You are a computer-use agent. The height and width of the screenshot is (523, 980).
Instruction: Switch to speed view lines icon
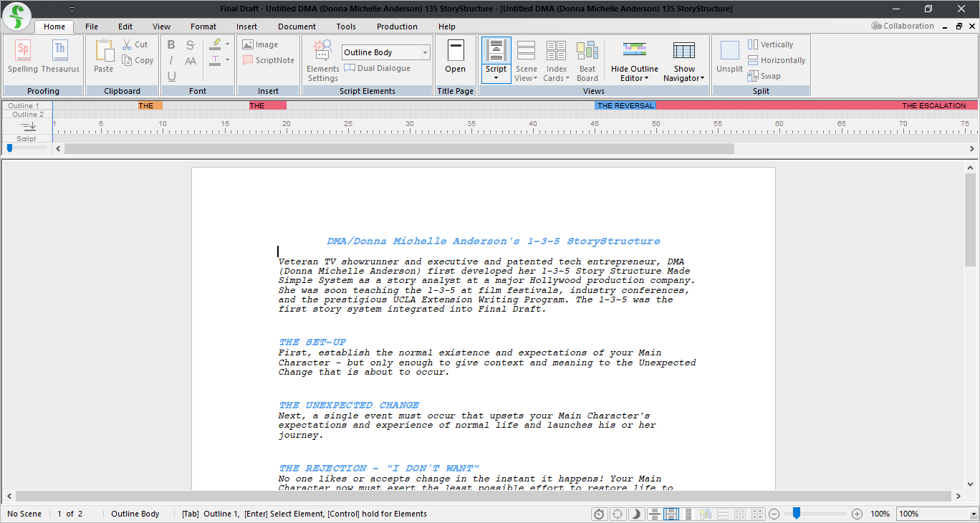688,514
